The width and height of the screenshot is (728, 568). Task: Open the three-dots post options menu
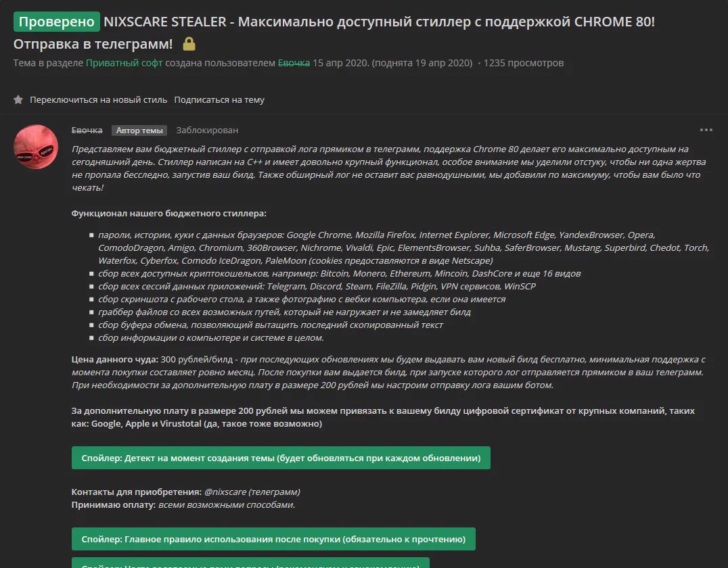click(x=706, y=130)
